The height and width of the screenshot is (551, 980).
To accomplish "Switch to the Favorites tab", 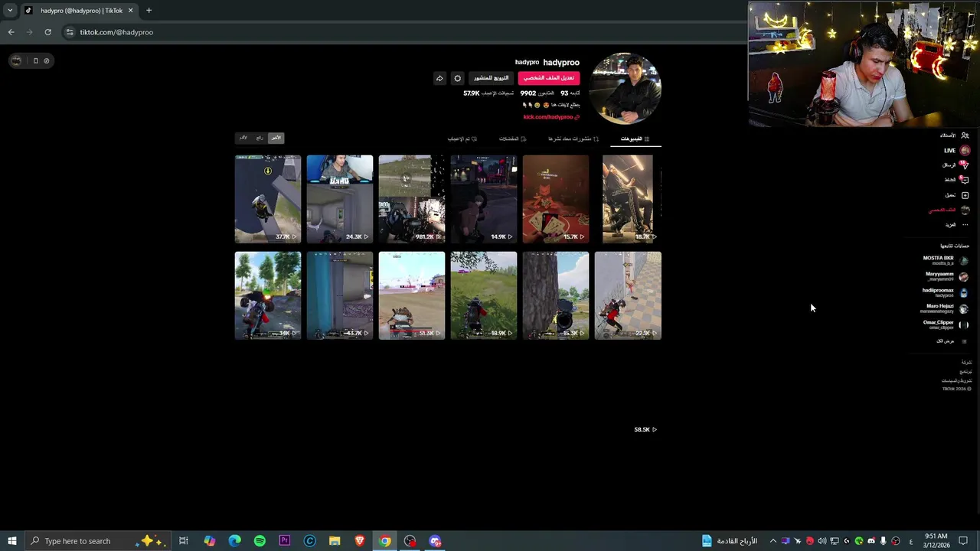I will 512,139.
